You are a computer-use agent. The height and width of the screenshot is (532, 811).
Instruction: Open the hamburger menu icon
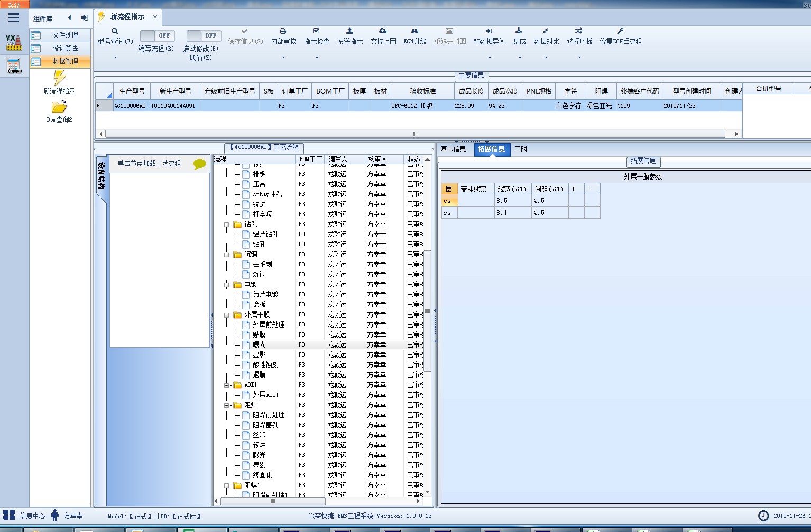coord(13,18)
